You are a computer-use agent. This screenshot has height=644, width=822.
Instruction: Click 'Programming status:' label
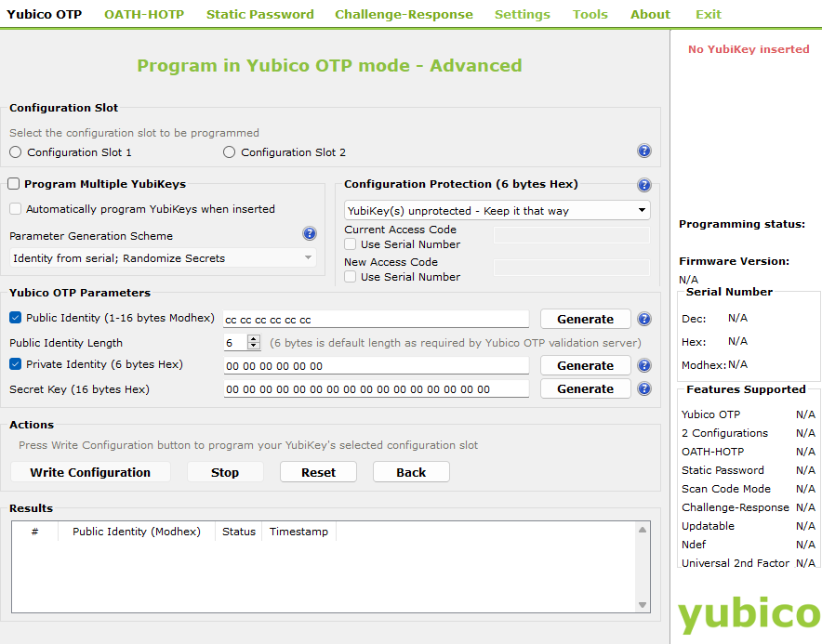pyautogui.click(x=742, y=224)
